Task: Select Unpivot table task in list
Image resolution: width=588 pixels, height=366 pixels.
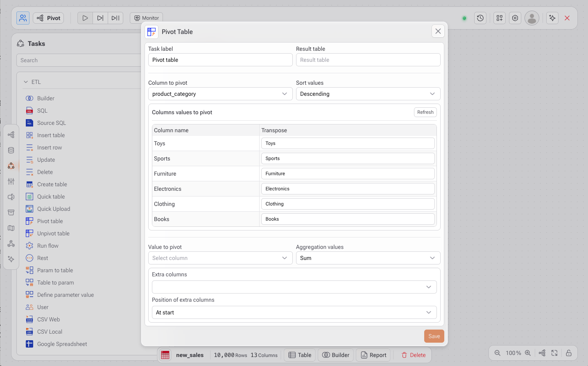Action: pos(53,233)
